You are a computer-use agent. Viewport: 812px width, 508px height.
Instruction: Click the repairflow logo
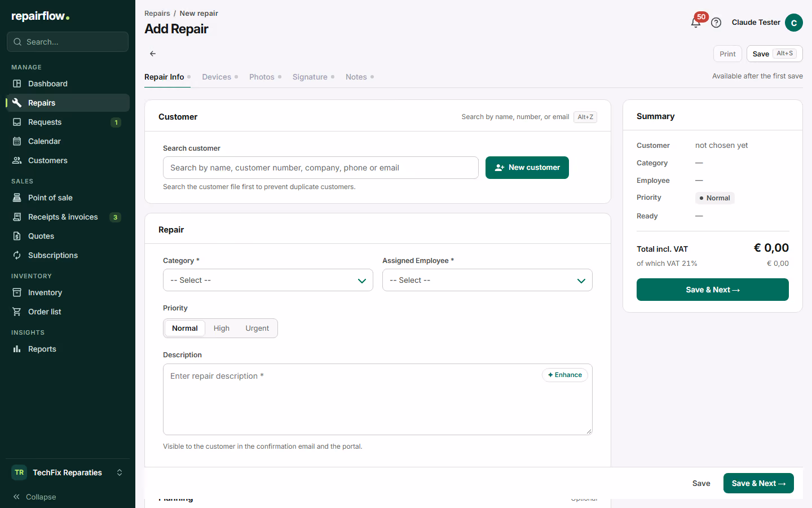click(40, 16)
